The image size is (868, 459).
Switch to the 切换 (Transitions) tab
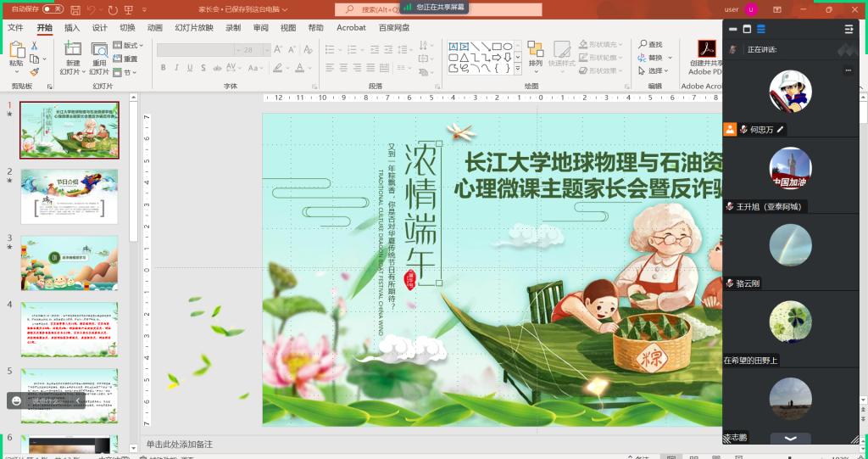(127, 28)
